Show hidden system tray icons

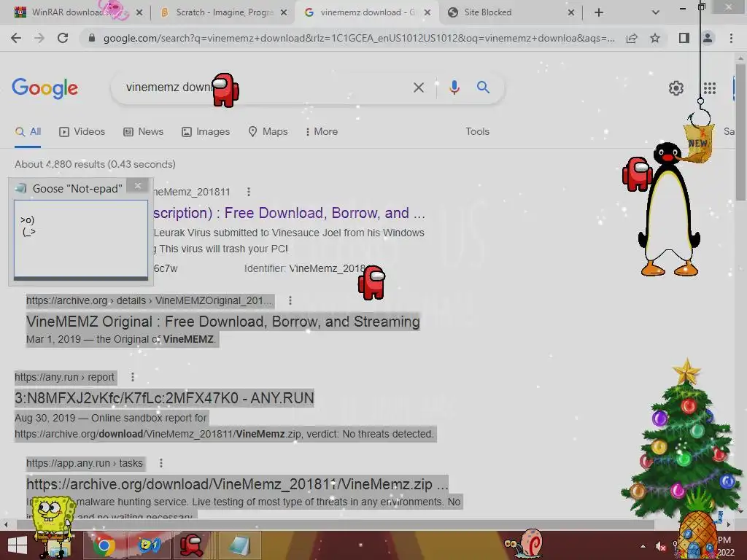pos(643,546)
